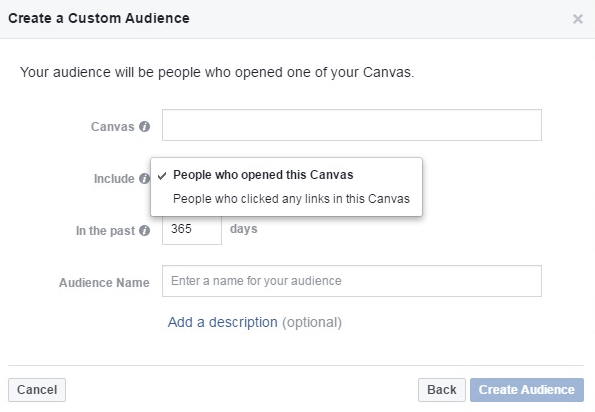Focus the Audience Name text box
Viewport: 595px width, 412px height.
(x=352, y=281)
